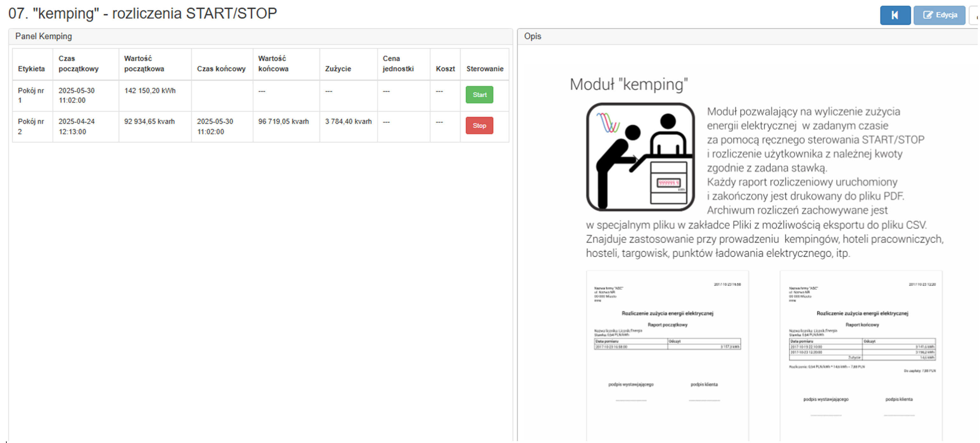This screenshot has height=443, width=980.
Task: Click Pokój nr 2 end time 2025-05-30
Action: click(x=215, y=126)
